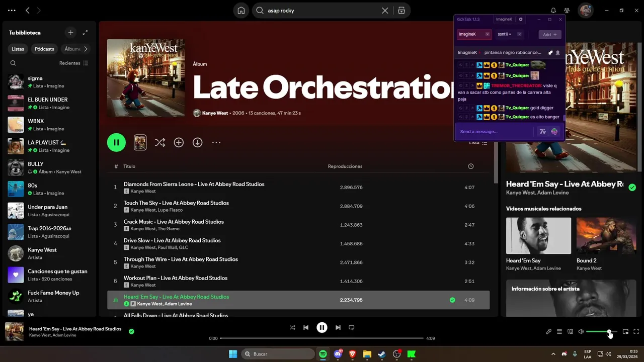This screenshot has width=644, height=362.
Task: Toggle saved checkmark in Now Playing panel
Action: (632, 187)
